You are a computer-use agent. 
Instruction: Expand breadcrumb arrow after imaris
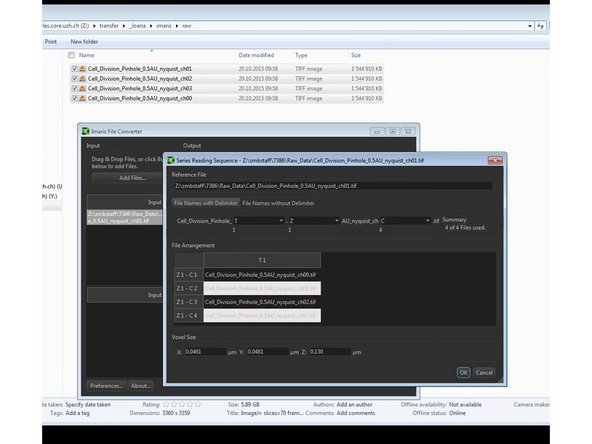click(177, 26)
